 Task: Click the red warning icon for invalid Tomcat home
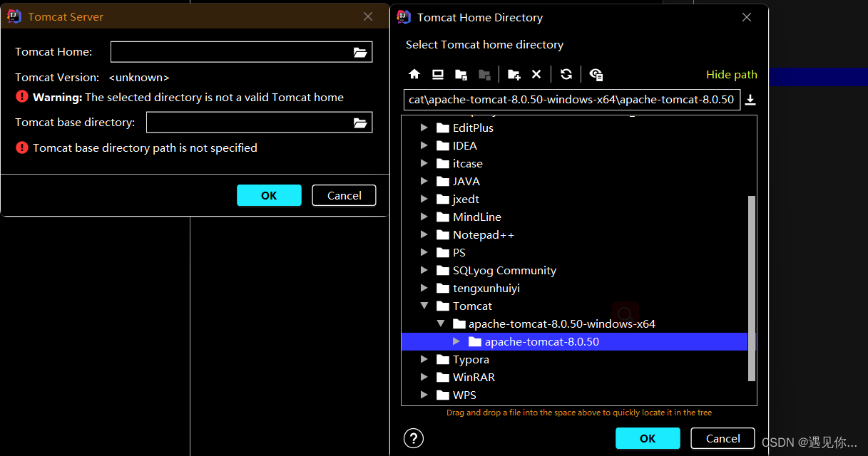pos(22,97)
